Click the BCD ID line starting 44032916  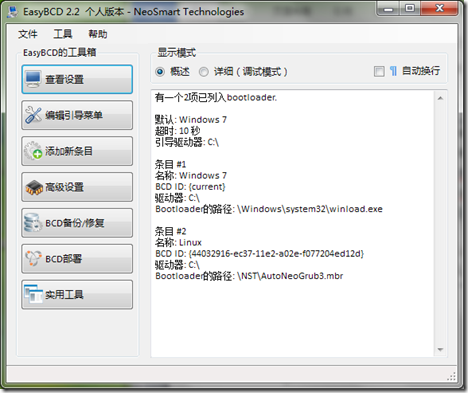point(259,254)
